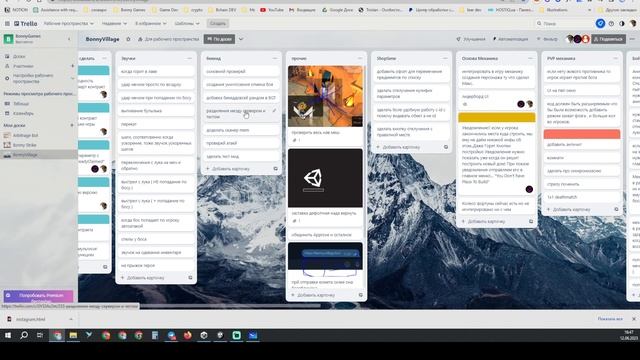Click the BonnyGames workspace green avatar
This screenshot has width=640, height=360.
point(8,39)
